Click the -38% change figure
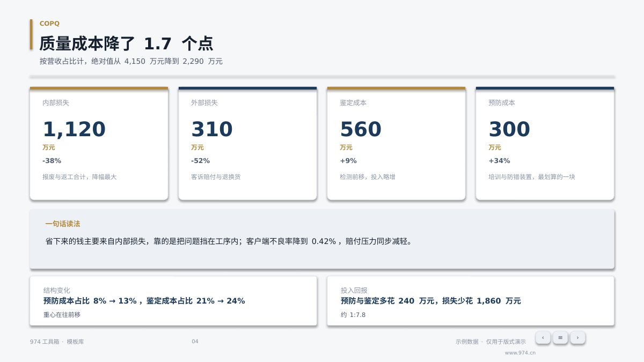The width and height of the screenshot is (644, 362). (52, 161)
